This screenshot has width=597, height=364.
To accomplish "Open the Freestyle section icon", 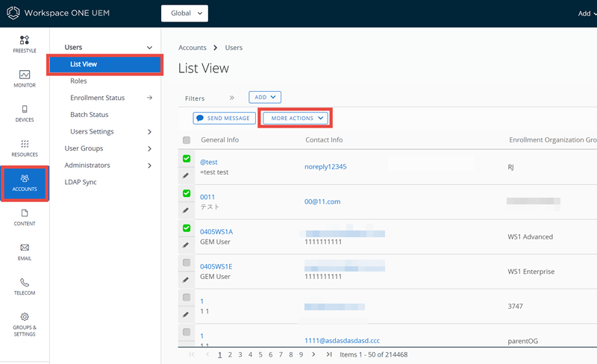I will click(25, 40).
